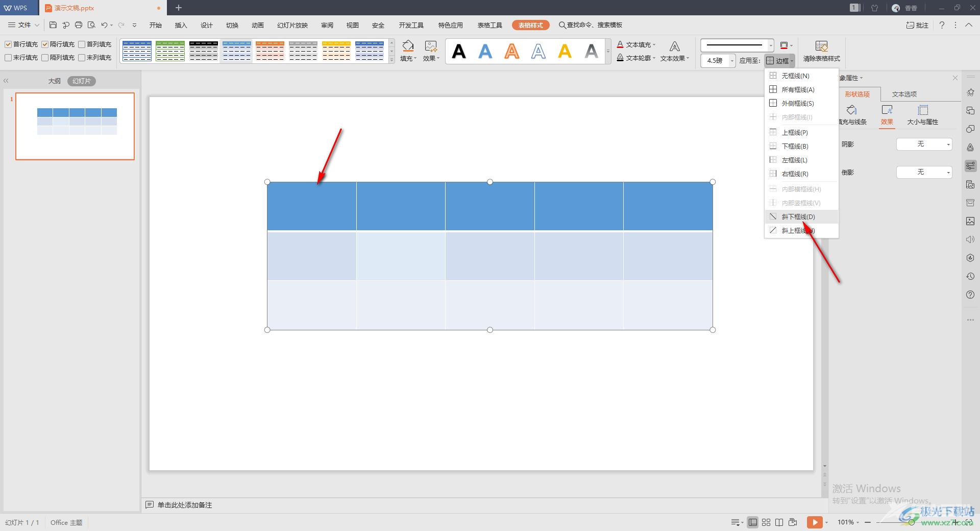
Task: Open new tab with plus button
Action: point(179,8)
